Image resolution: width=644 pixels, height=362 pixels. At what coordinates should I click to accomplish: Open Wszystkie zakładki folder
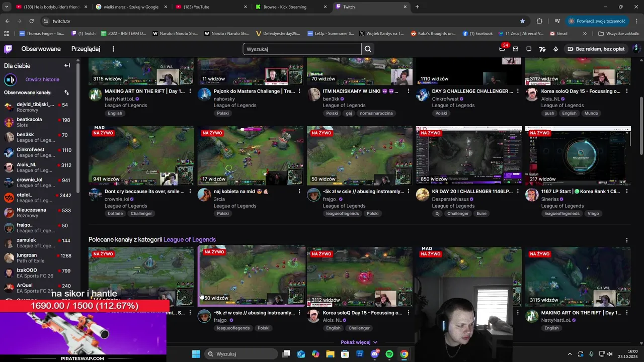[x=619, y=34]
